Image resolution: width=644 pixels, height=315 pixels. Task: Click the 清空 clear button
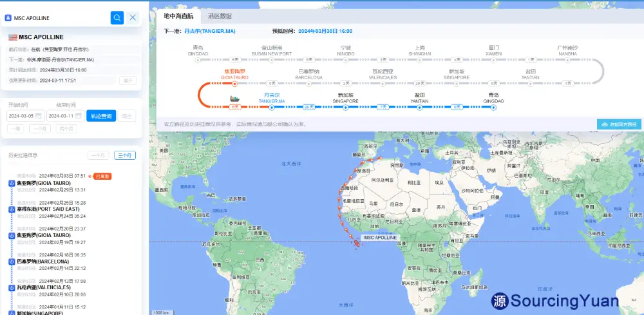(126, 116)
